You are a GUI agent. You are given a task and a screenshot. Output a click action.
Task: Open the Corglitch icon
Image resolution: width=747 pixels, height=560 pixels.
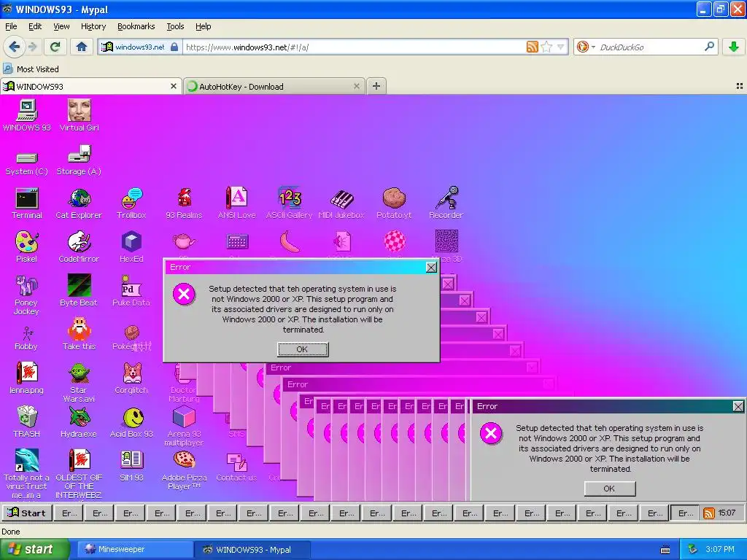coord(131,378)
